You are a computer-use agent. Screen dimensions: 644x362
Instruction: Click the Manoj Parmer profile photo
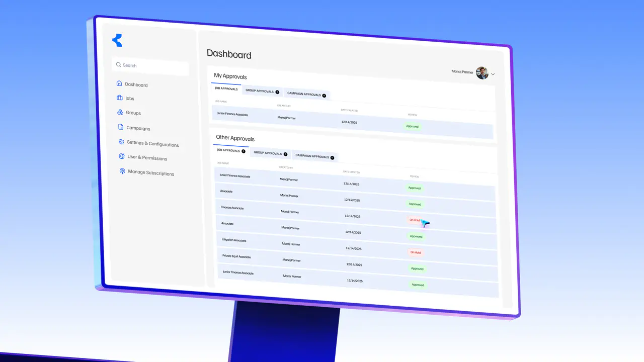(x=482, y=73)
